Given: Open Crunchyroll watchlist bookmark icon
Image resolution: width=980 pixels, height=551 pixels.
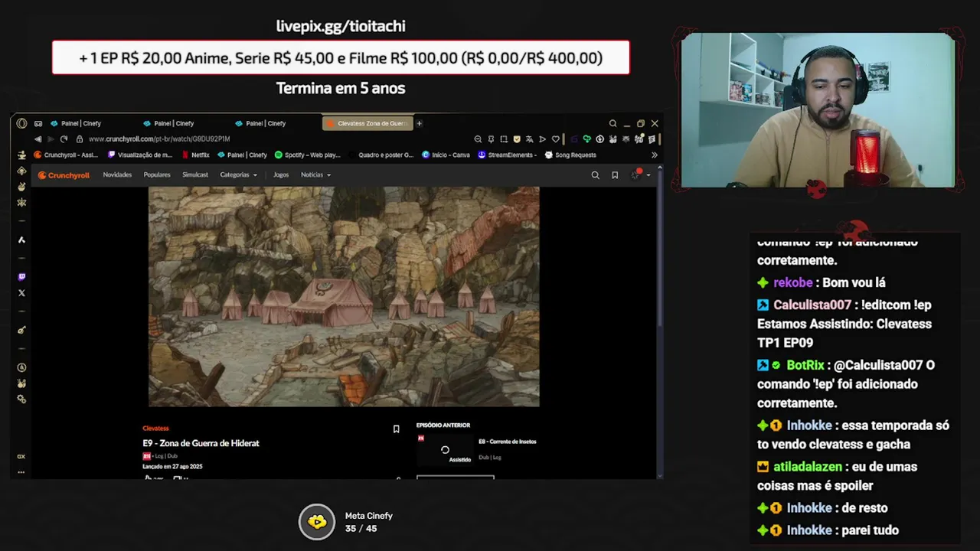Looking at the screenshot, I should tap(614, 175).
